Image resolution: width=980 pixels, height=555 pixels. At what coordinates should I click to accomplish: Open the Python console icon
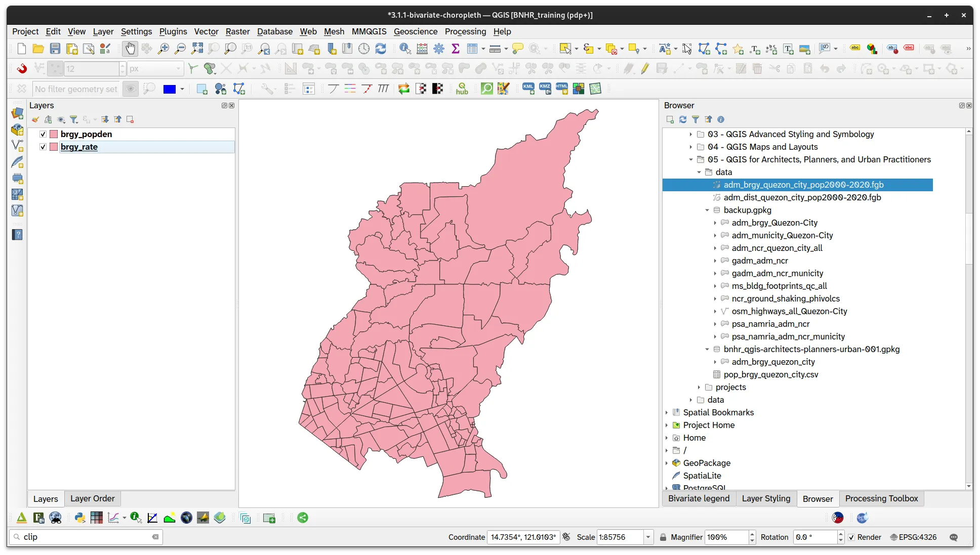pos(79,518)
